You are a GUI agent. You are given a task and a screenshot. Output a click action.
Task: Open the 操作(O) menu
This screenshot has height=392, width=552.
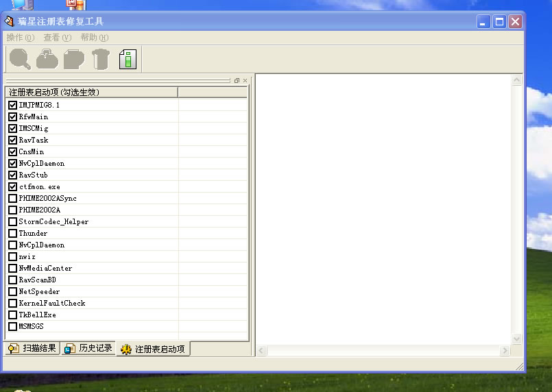click(21, 37)
